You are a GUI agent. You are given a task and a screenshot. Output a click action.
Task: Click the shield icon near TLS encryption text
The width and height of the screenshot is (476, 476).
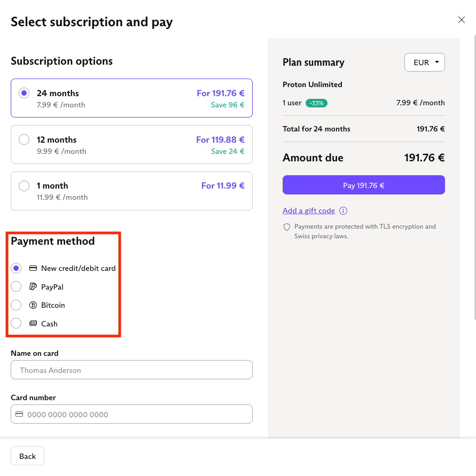pos(287,227)
